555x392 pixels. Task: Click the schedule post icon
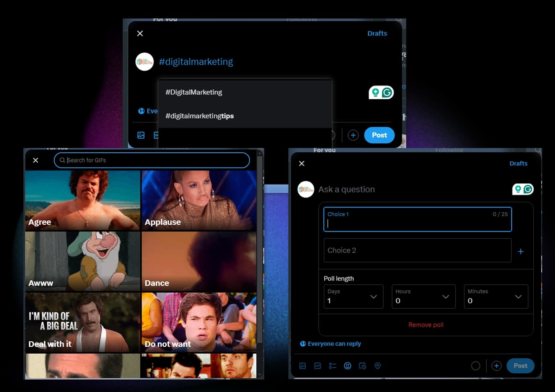362,366
